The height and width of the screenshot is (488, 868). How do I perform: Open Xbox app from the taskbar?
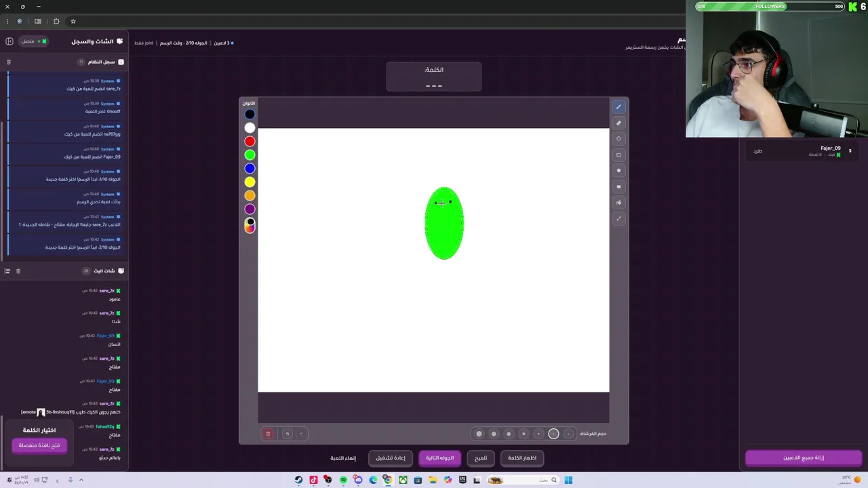[x=403, y=480]
